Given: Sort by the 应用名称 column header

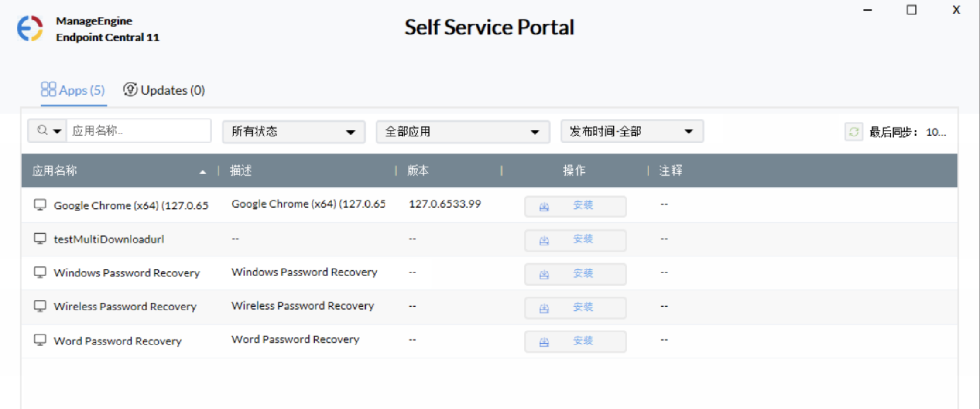Looking at the screenshot, I should tap(55, 170).
